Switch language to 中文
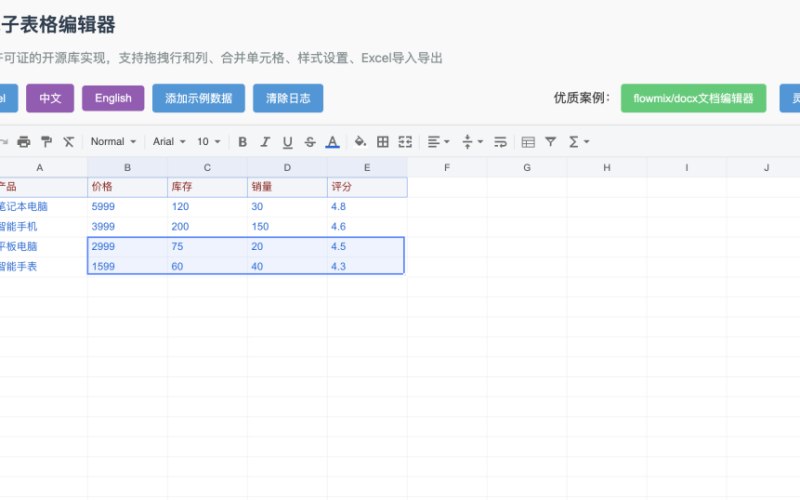Screen dimensions: 800x500 tap(50, 98)
